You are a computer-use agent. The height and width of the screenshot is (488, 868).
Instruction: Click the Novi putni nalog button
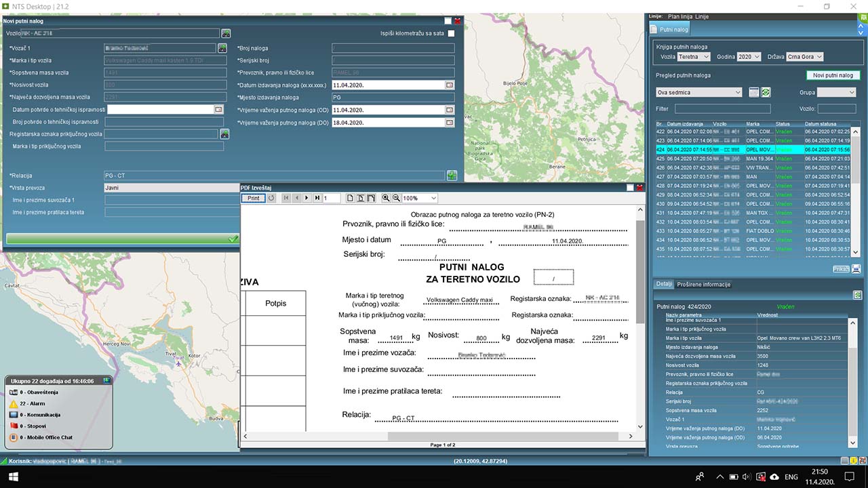tap(833, 75)
